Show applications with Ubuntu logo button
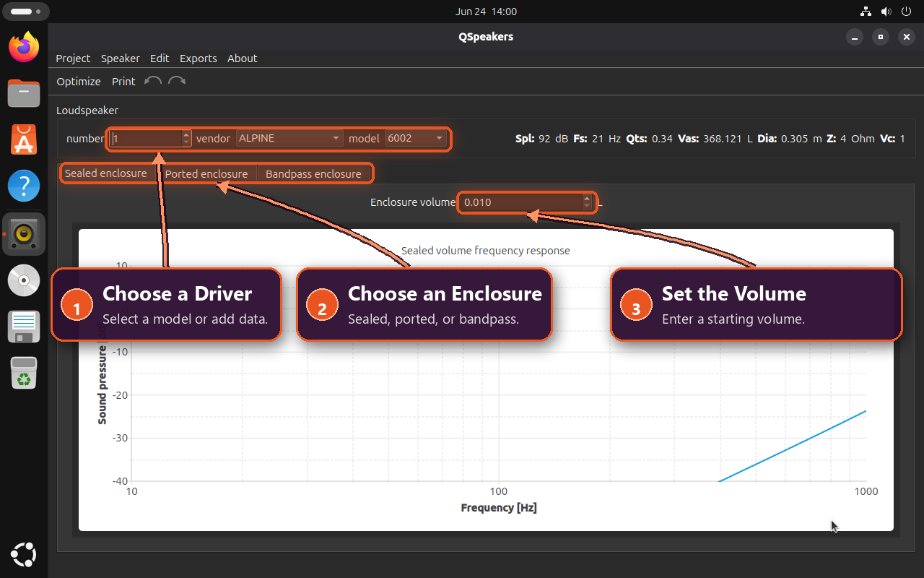 pos(24,554)
